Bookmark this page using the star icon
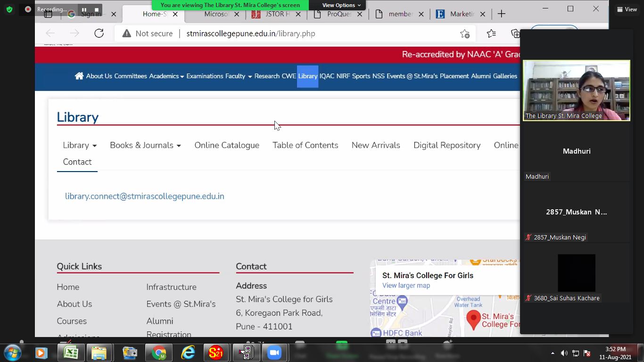Image resolution: width=644 pixels, height=362 pixels. 465,33
